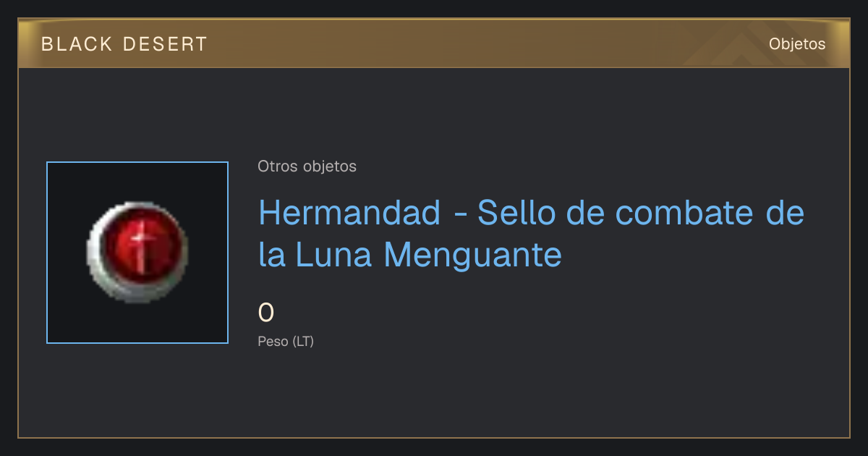Open the BLACK DESERT logo link
The width and height of the screenshot is (868, 456).
(124, 44)
